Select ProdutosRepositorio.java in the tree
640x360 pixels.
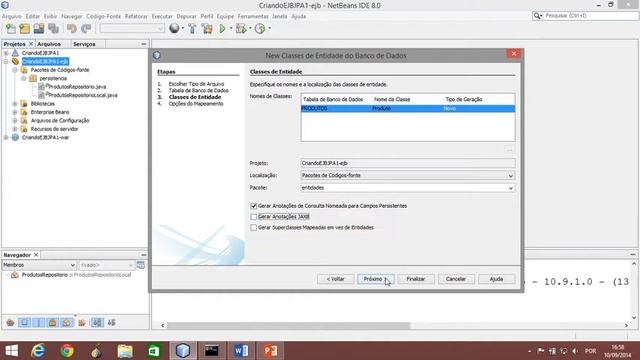click(x=77, y=87)
